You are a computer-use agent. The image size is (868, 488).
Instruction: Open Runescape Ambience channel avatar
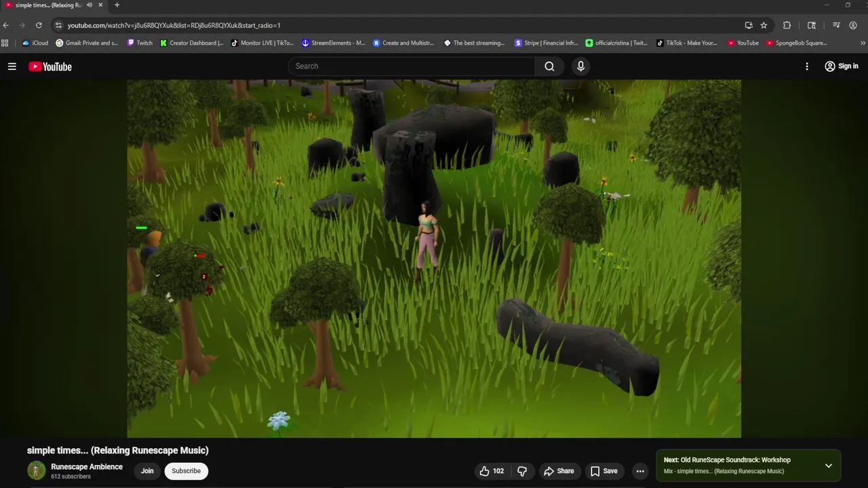pyautogui.click(x=37, y=470)
